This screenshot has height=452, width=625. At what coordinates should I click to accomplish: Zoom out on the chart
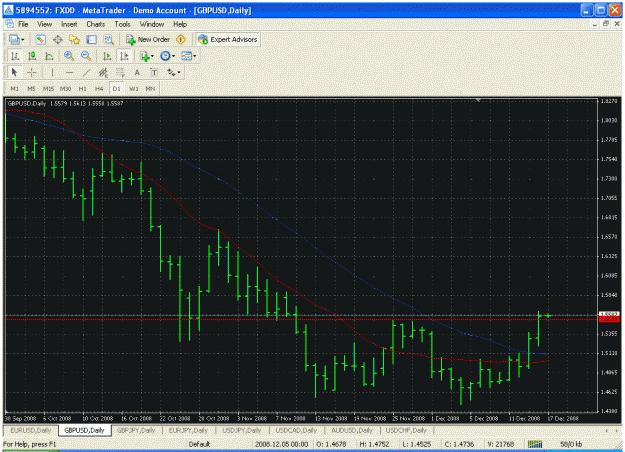pos(86,56)
